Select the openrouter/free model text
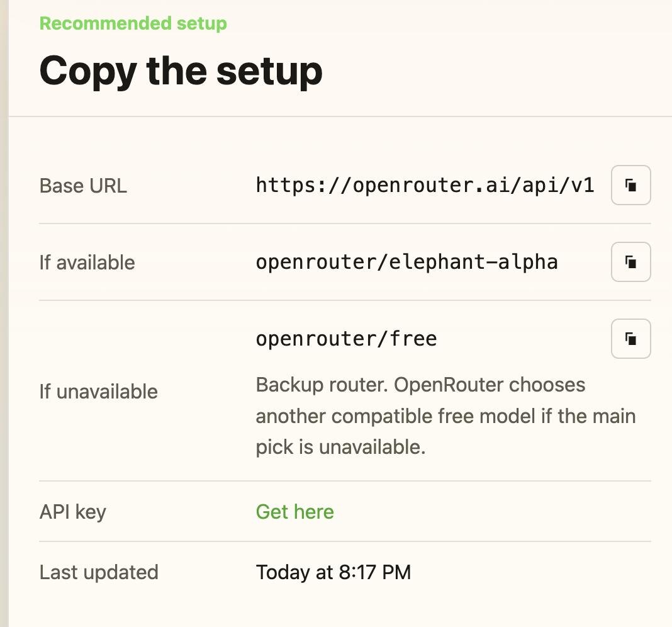 pos(346,339)
